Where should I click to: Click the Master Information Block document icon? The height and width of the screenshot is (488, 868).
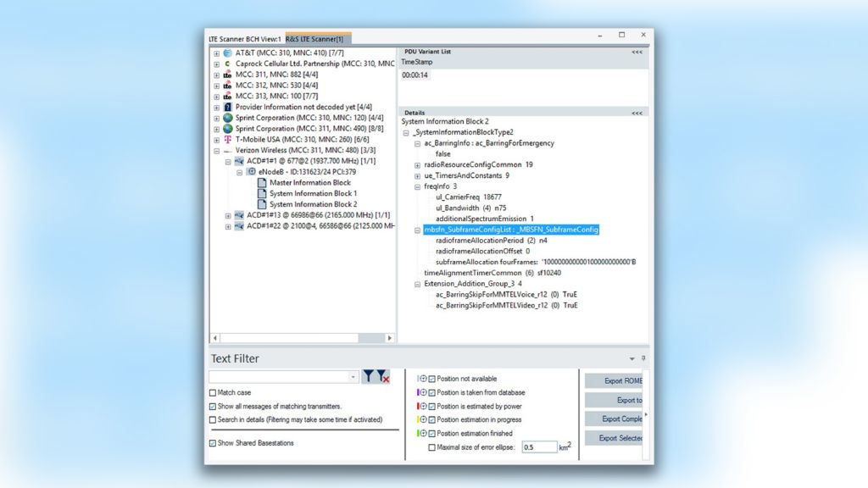(262, 183)
